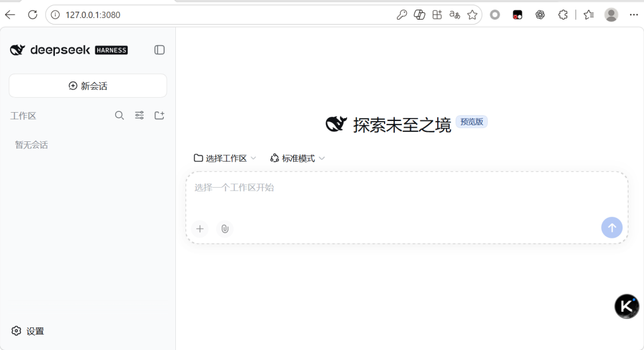Open the browser extensions puzzle icon

pos(563,15)
